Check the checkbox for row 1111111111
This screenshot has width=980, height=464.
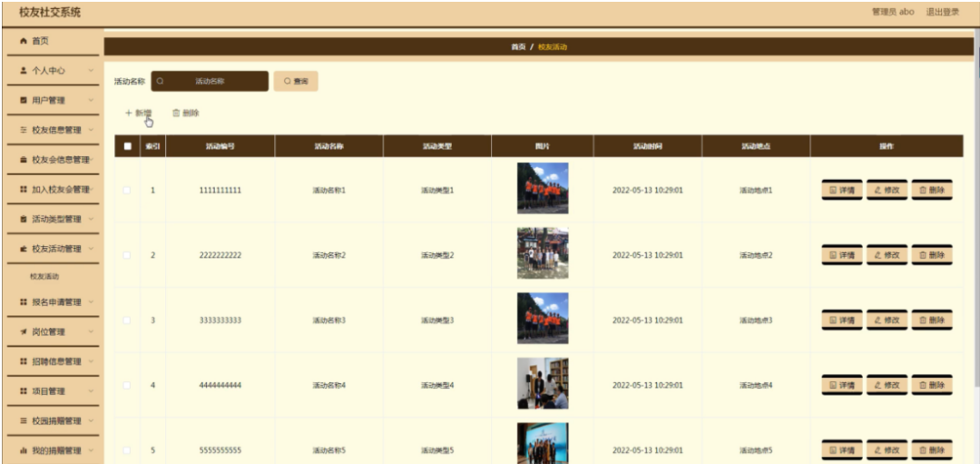click(127, 190)
